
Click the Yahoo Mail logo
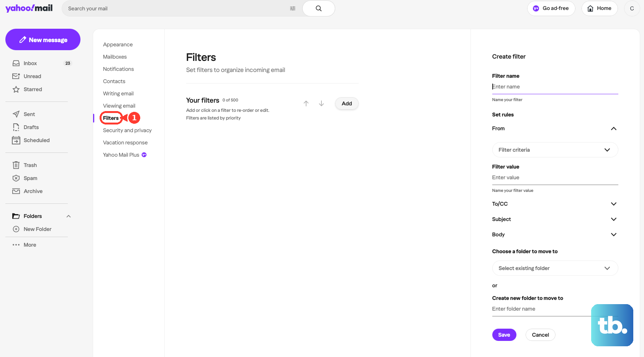29,8
